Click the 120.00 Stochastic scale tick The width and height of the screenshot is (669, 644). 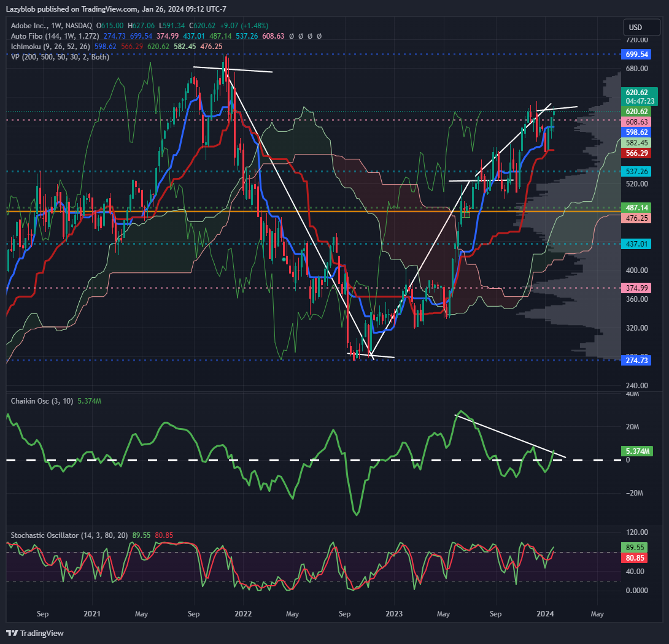pyautogui.click(x=636, y=532)
